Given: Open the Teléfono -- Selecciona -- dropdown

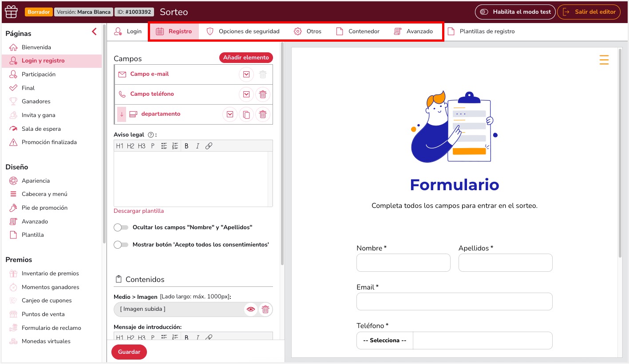Looking at the screenshot, I should click(x=384, y=340).
